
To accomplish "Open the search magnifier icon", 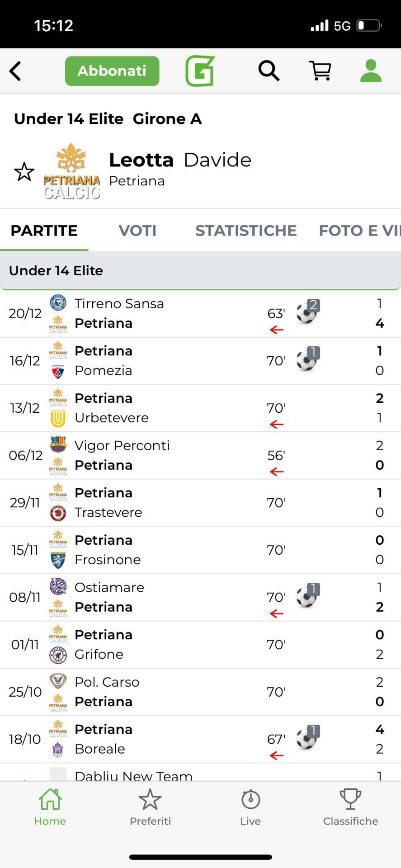I will (x=269, y=71).
